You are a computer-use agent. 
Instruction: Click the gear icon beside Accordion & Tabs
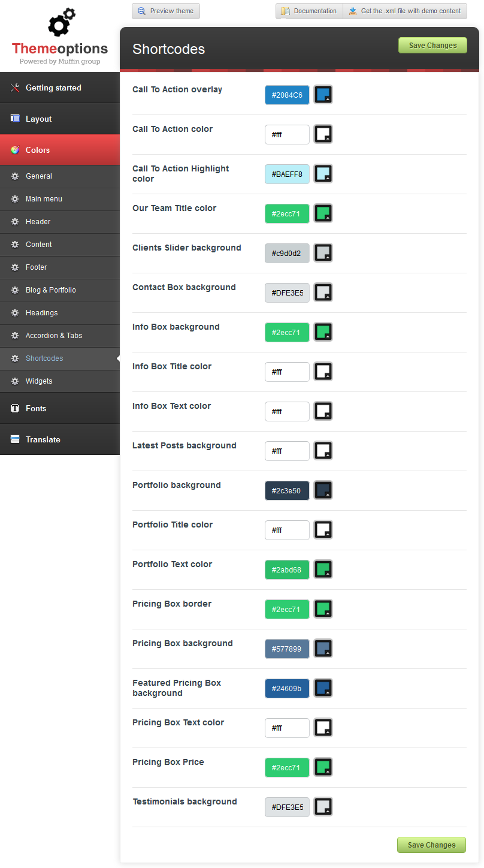[x=15, y=336]
